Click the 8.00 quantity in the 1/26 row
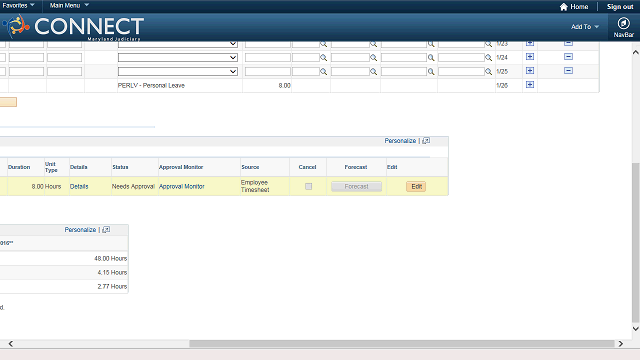Viewport: 640px width, 360px height. click(x=284, y=85)
